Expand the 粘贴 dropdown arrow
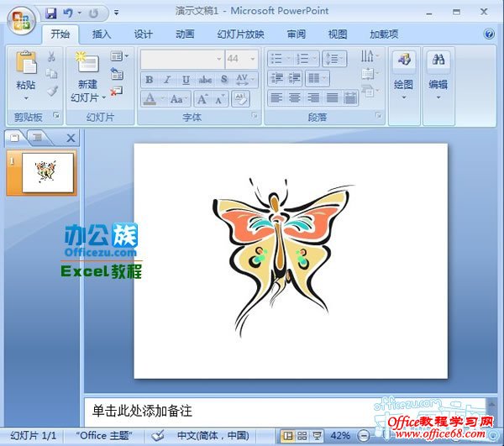 click(26, 98)
